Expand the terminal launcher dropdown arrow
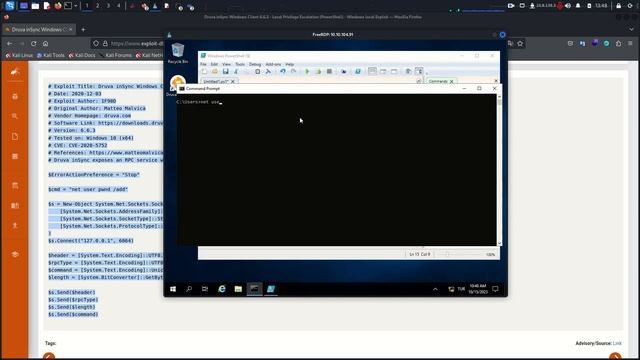Screen dimensions: 640x360 point(76,6)
